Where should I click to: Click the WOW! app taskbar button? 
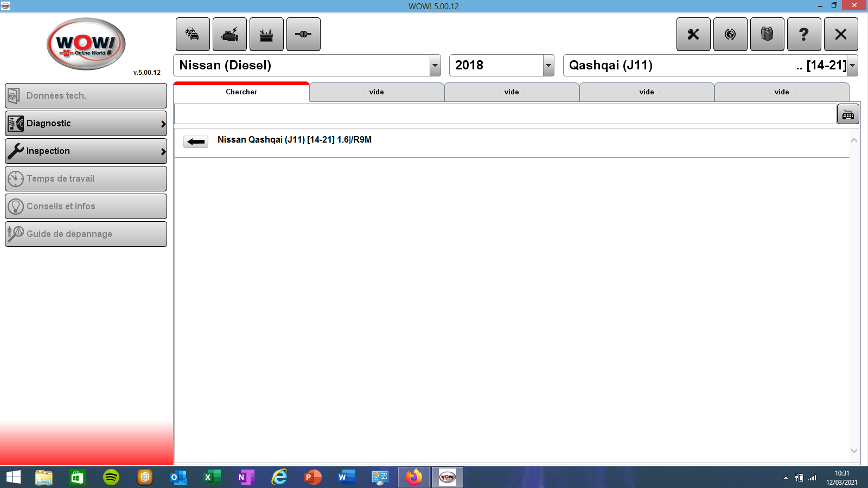click(x=448, y=477)
